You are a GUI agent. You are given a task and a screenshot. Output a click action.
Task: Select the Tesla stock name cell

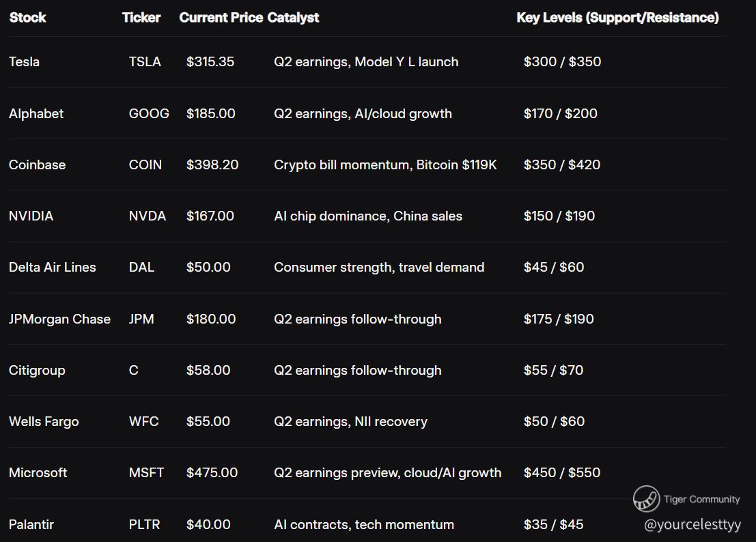[x=25, y=62]
